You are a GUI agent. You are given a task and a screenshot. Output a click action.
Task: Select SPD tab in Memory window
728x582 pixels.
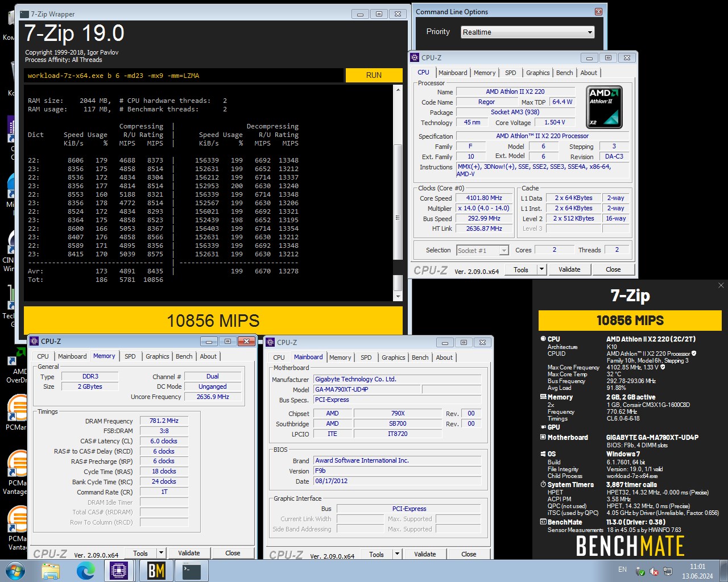130,356
